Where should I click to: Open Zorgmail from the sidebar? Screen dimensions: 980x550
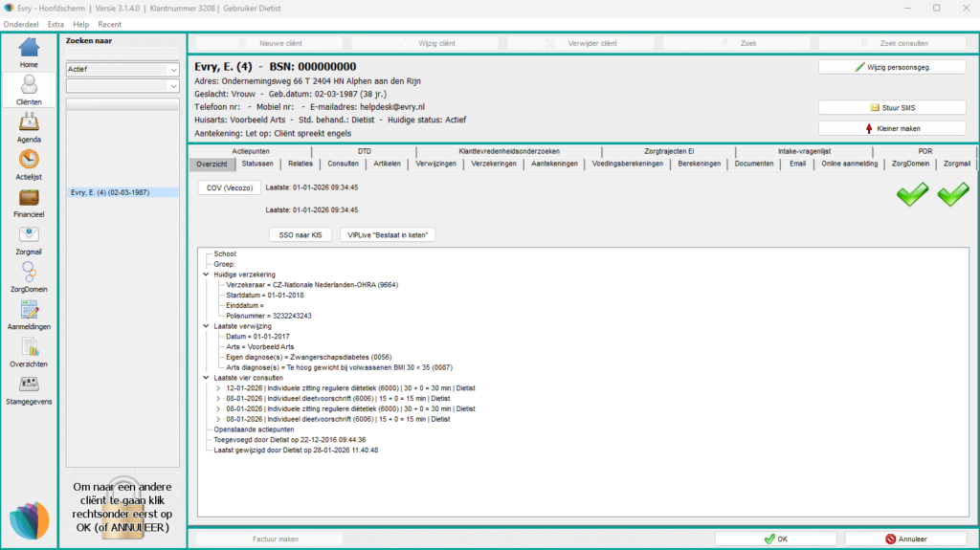(x=29, y=240)
